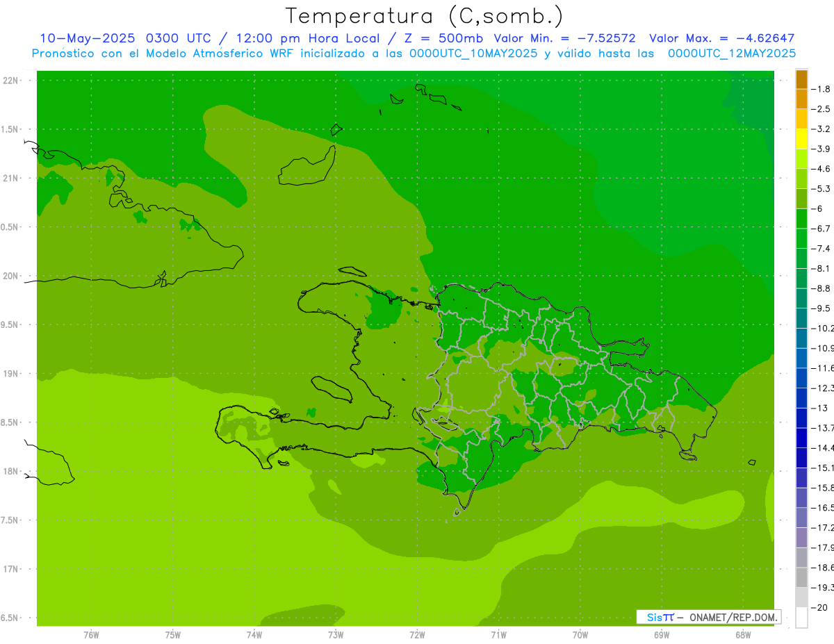This screenshot has height=644, width=834.
Task: Click the '69W' longitude label
Action: (x=661, y=634)
